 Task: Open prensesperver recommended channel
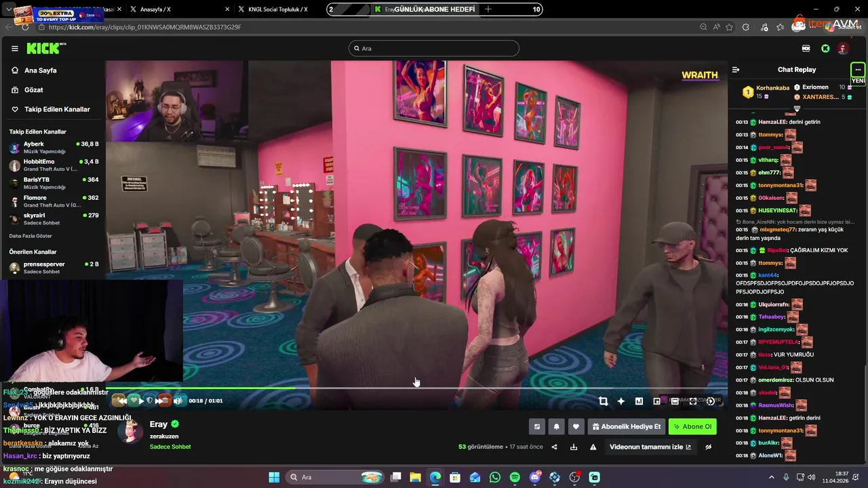pyautogui.click(x=53, y=268)
